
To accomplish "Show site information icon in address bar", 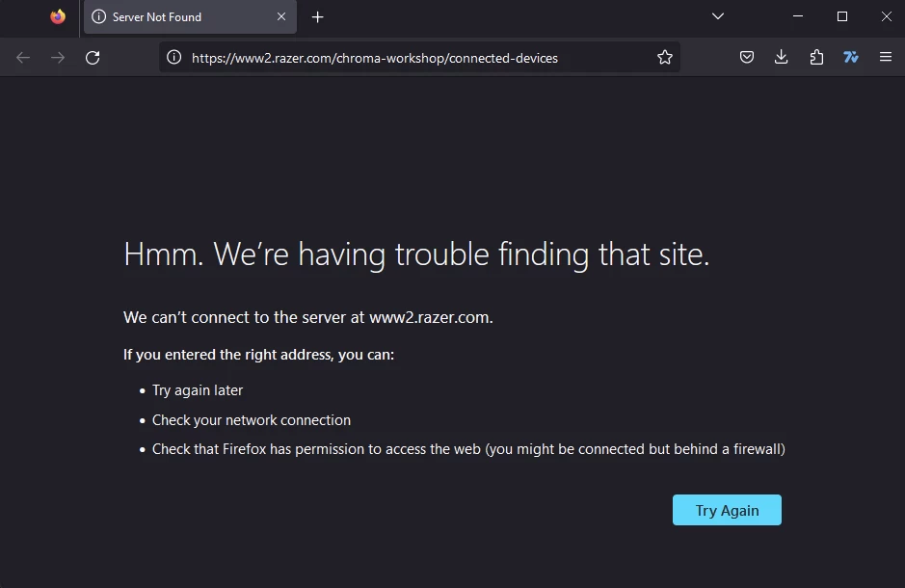I will pyautogui.click(x=173, y=57).
